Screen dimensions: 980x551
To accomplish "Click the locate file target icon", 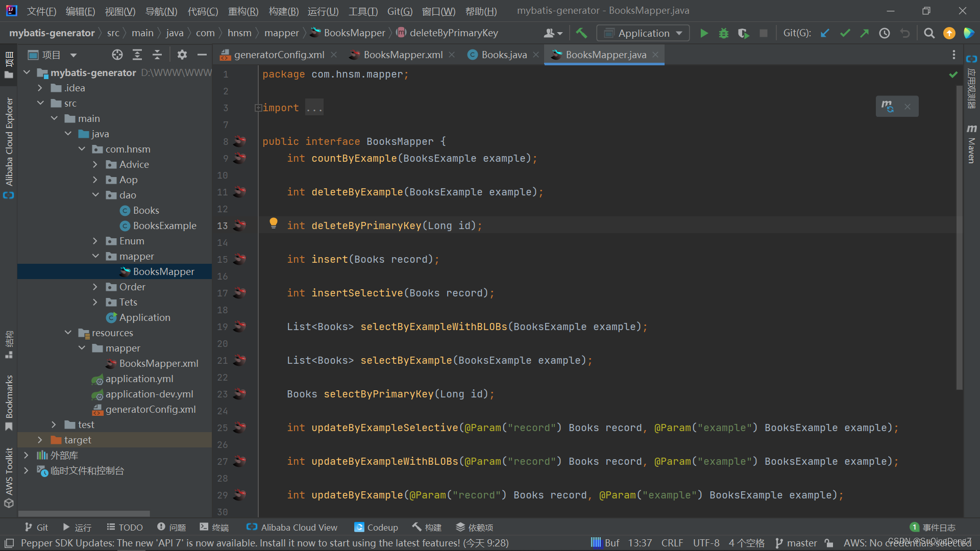I will tap(117, 55).
